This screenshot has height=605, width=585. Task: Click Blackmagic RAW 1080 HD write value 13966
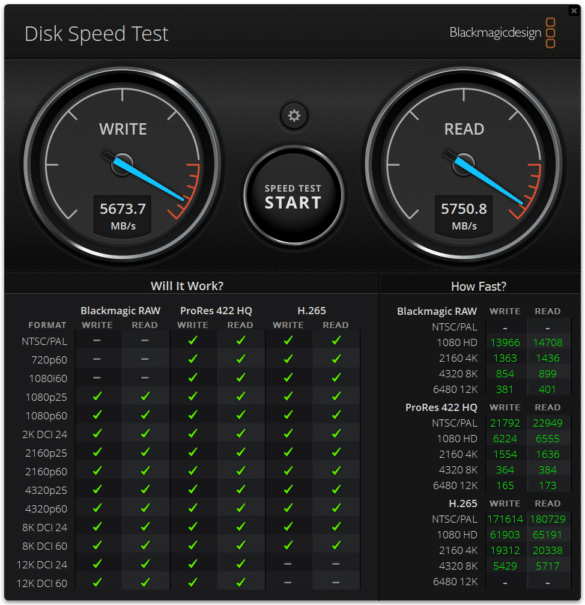(505, 343)
